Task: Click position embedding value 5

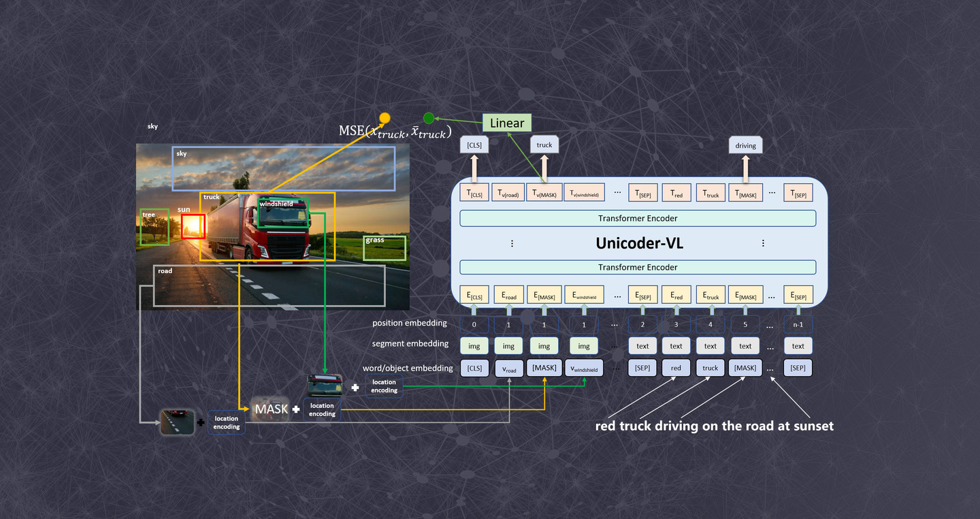Action: tap(745, 324)
